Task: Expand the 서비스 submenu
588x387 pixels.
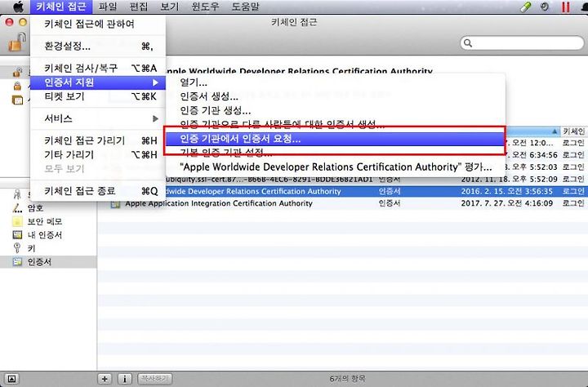Action: [x=98, y=119]
